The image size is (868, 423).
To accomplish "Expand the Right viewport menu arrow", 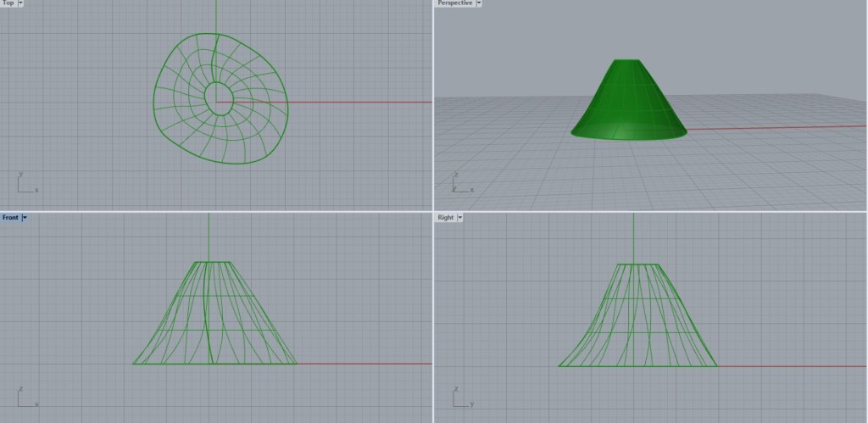I will [460, 218].
